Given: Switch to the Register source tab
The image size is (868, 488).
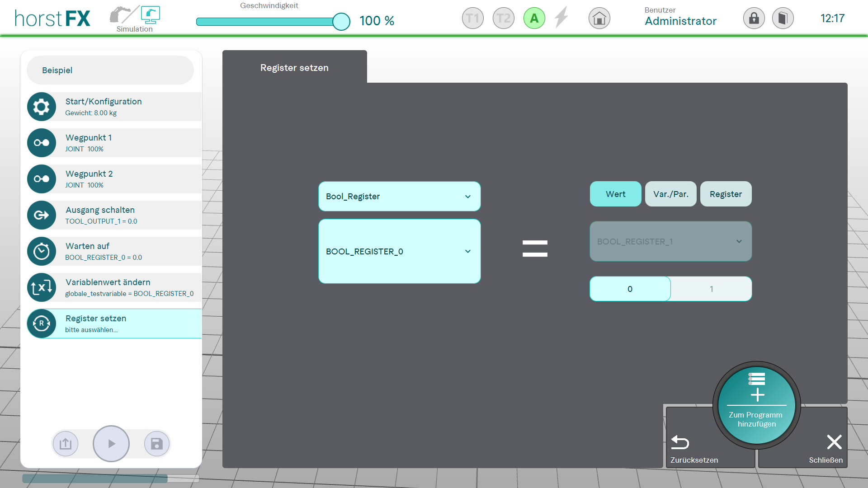Looking at the screenshot, I should [726, 194].
